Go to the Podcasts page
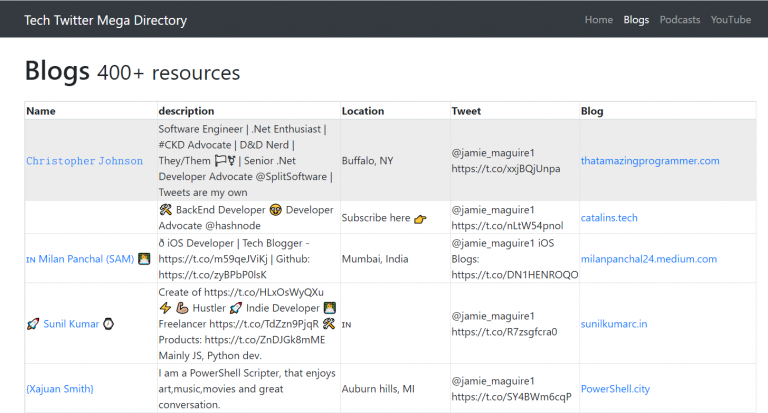Image resolution: width=768 pixels, height=413 pixels. (680, 20)
